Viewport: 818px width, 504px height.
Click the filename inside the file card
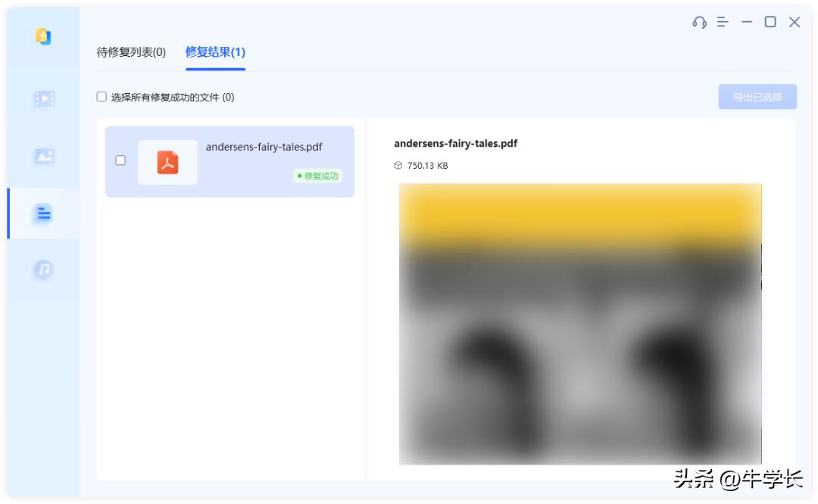[263, 147]
